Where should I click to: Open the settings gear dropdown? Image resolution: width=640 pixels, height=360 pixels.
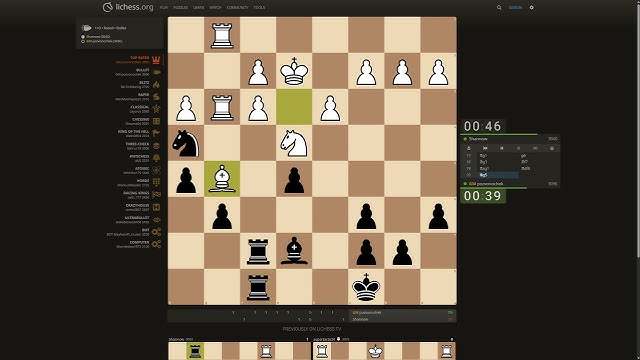point(531,7)
